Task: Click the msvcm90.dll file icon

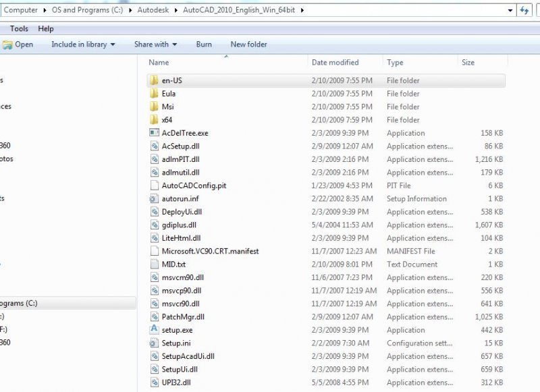Action: [155, 277]
